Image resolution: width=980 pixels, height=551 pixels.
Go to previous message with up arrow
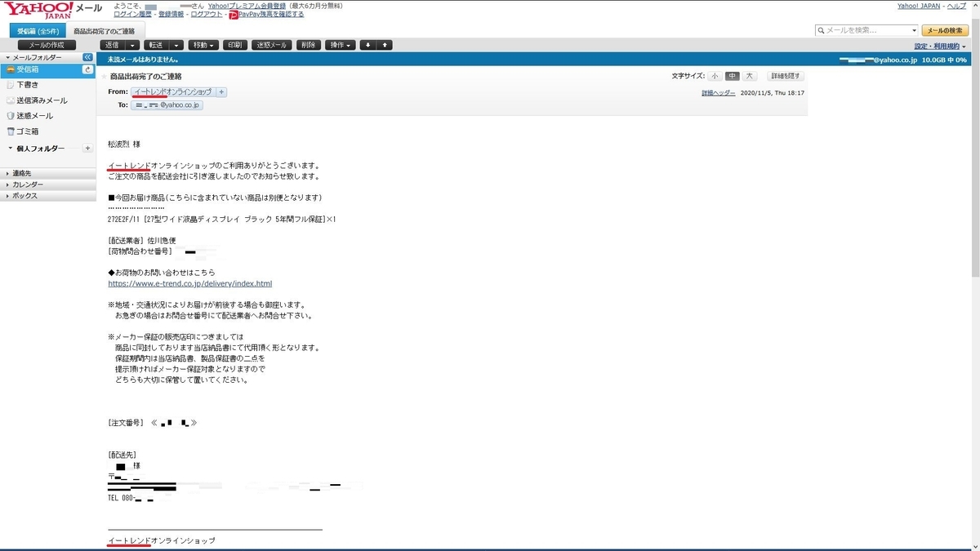[x=385, y=45]
